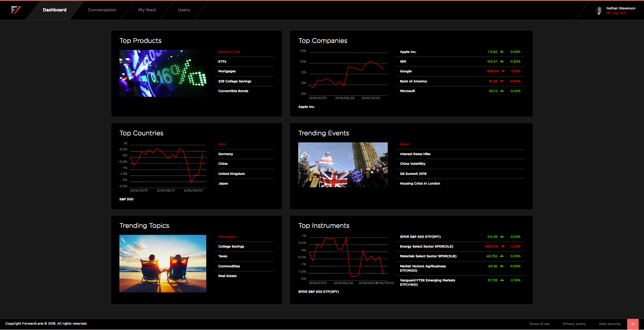Select Materials Select Sector SPDR(XLB) instrument
Viewport: 644px width, 330px height.
click(460, 256)
